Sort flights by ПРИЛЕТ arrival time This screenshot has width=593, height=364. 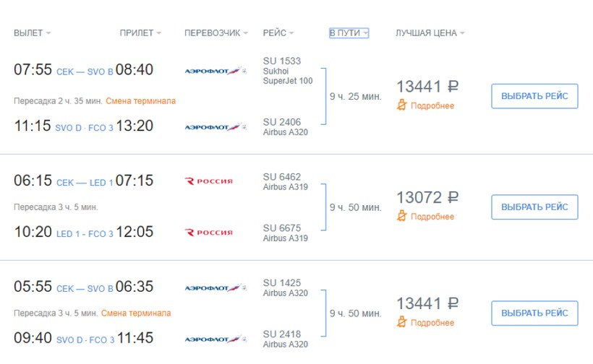[x=140, y=33]
